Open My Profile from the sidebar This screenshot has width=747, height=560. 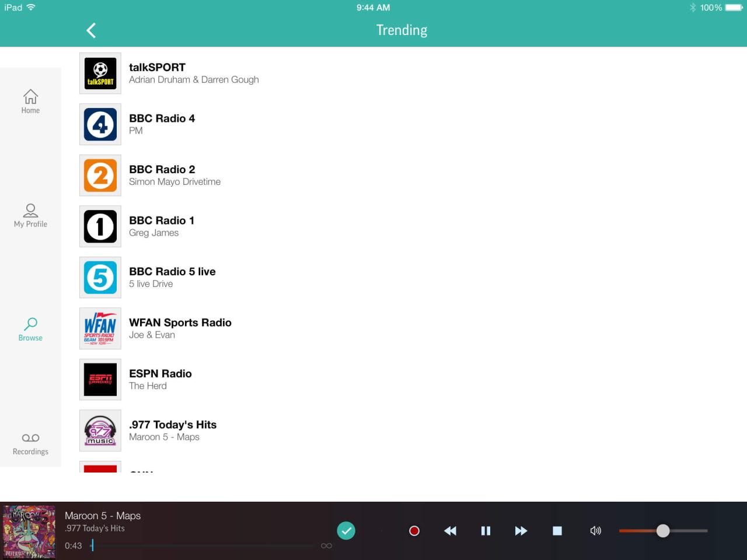click(x=30, y=215)
